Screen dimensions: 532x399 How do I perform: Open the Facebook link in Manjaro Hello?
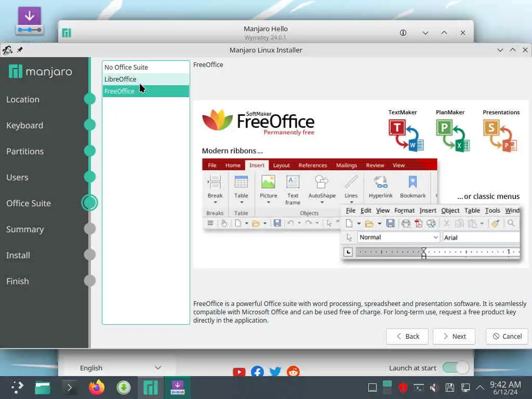click(x=258, y=372)
